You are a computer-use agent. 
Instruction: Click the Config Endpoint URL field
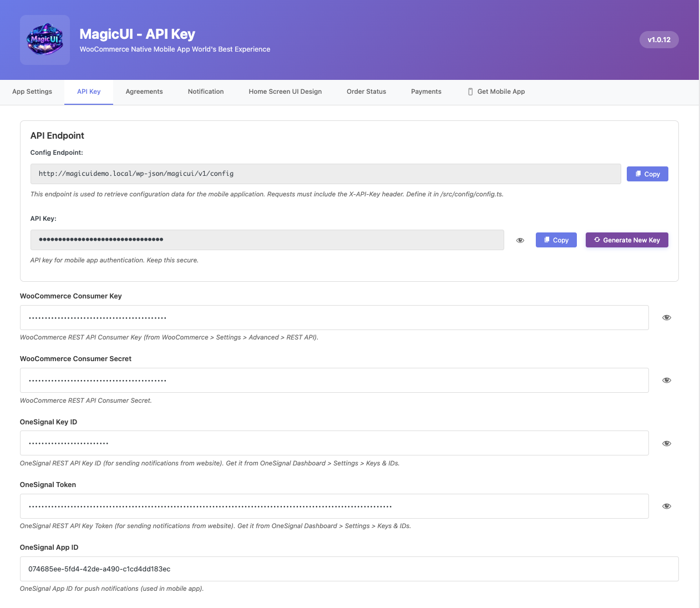(326, 174)
